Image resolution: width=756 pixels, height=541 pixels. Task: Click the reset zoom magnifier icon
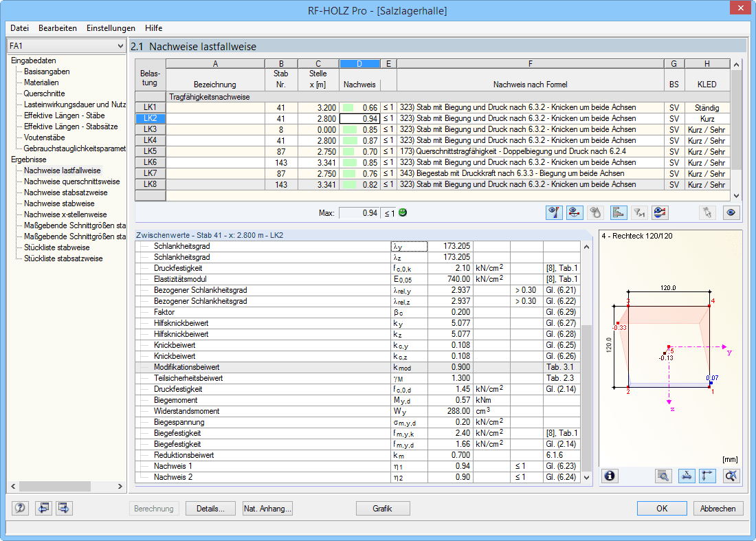click(x=731, y=476)
